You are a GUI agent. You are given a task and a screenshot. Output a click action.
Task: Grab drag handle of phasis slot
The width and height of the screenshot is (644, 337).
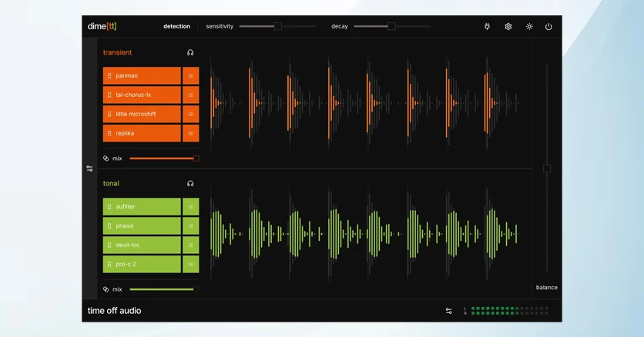[x=109, y=226]
